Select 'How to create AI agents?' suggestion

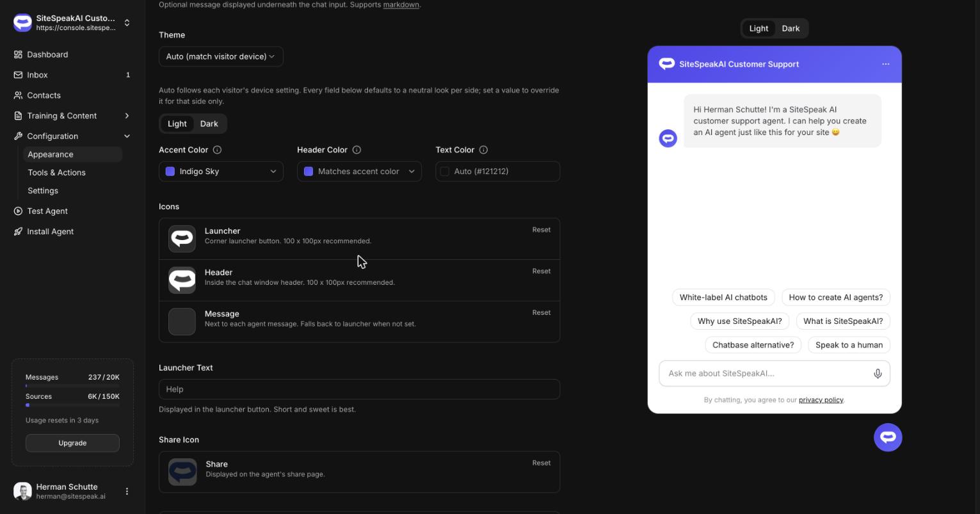836,298
